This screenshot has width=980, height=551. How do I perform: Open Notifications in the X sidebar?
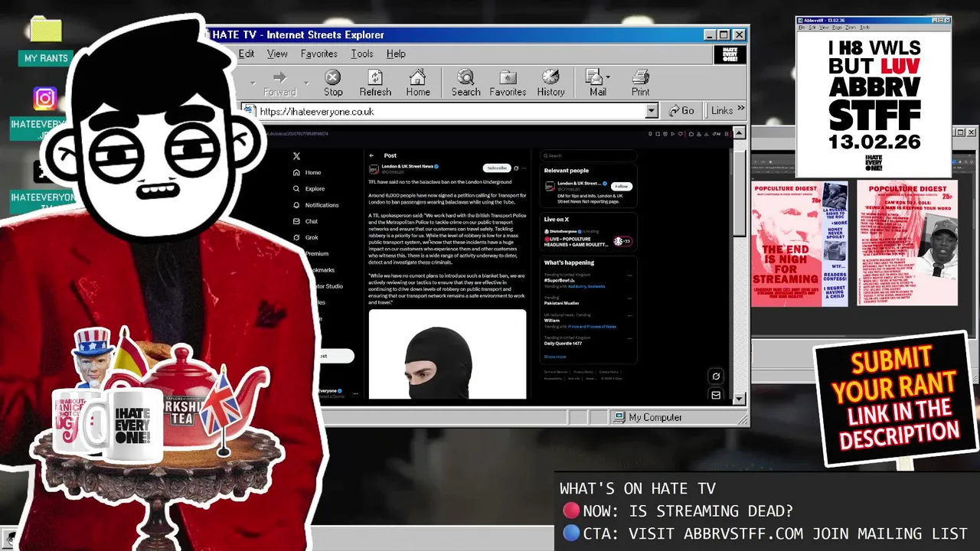point(315,205)
